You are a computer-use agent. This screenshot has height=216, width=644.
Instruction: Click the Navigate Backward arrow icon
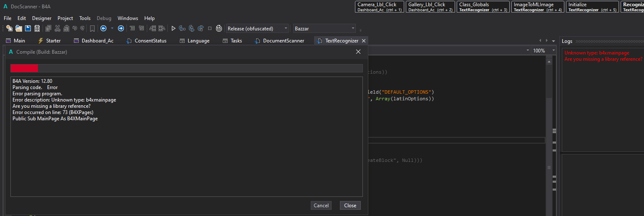click(x=103, y=28)
